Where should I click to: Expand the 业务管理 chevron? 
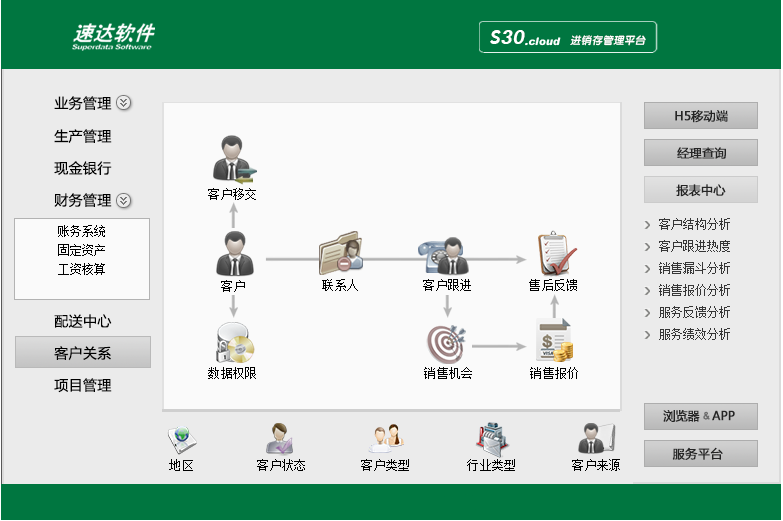tap(123, 102)
